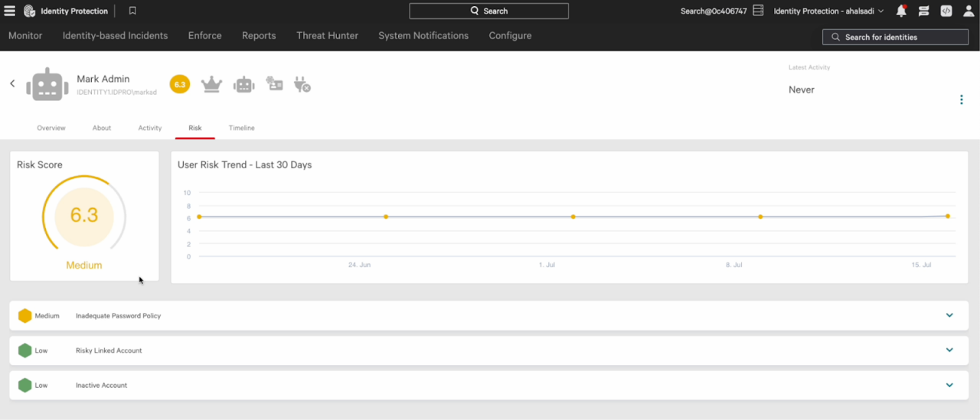Click the "Mark Admin" name

point(103,79)
